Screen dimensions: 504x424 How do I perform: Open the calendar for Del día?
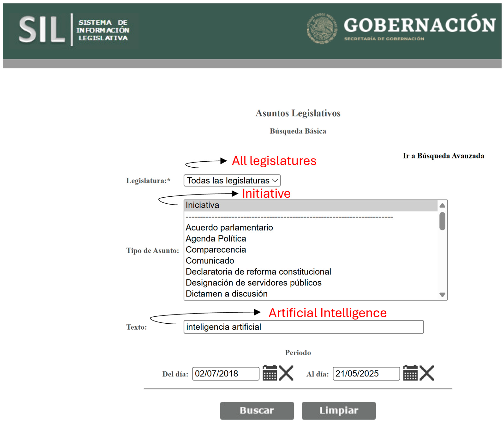(270, 373)
